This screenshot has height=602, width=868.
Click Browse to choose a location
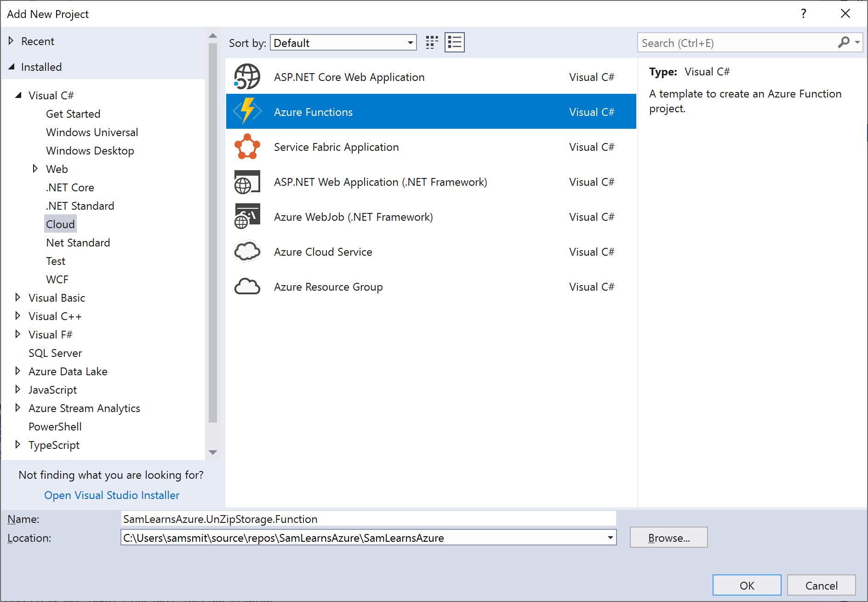(668, 538)
